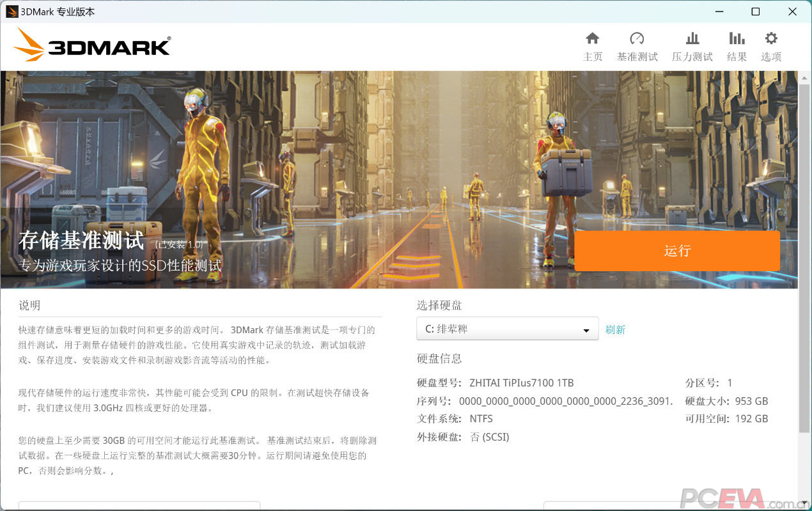Select the 序列号 serial number value
Image resolution: width=812 pixels, height=511 pixels.
(566, 402)
